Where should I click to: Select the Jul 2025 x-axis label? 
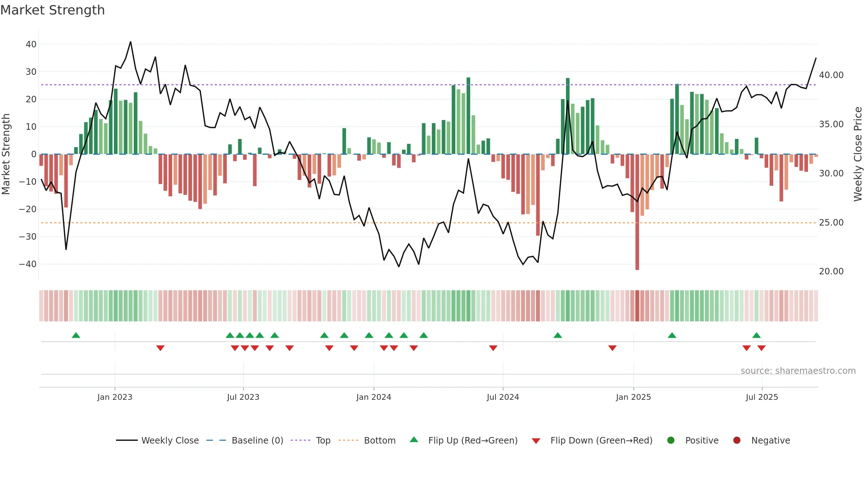[x=762, y=397]
